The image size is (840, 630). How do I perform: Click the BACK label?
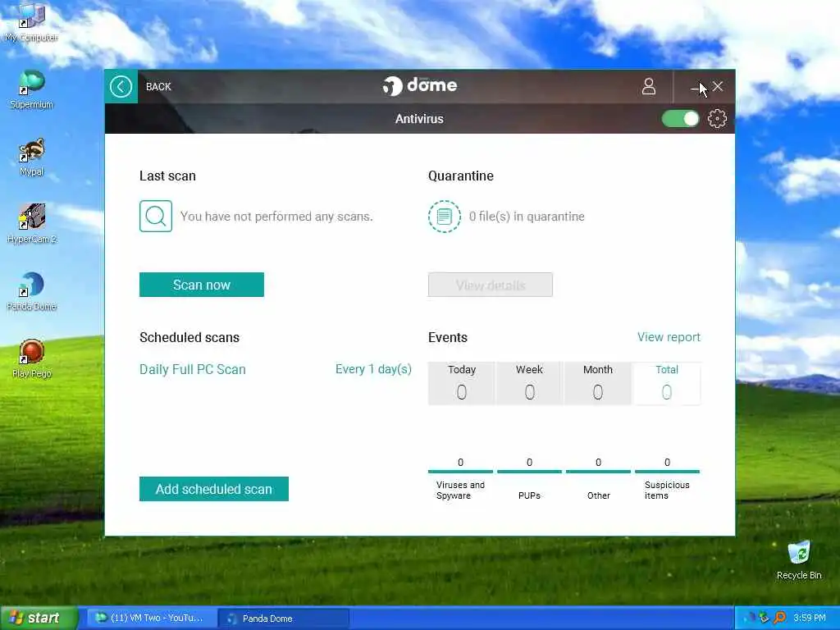click(158, 87)
